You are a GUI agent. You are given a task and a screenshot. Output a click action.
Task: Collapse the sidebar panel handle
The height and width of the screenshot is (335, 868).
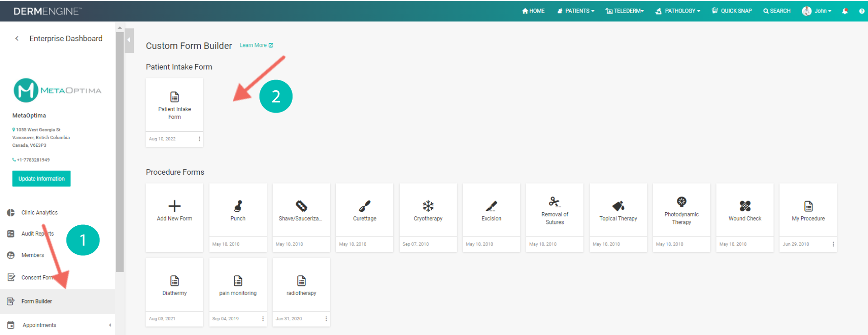pos(129,40)
